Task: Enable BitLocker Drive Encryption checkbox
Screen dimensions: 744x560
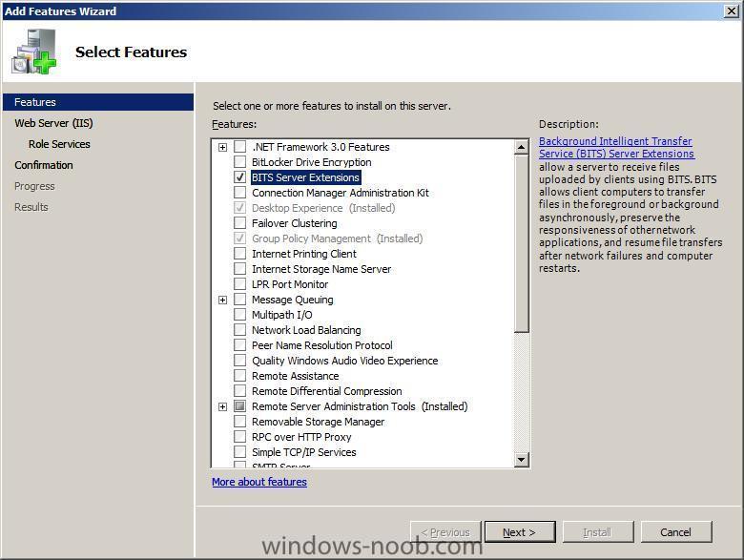Action: [x=240, y=162]
